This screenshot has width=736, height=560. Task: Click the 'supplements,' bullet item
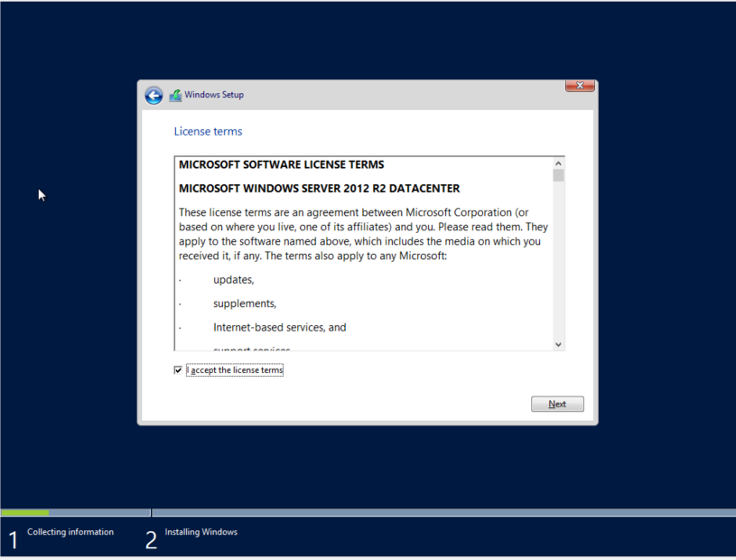click(244, 303)
